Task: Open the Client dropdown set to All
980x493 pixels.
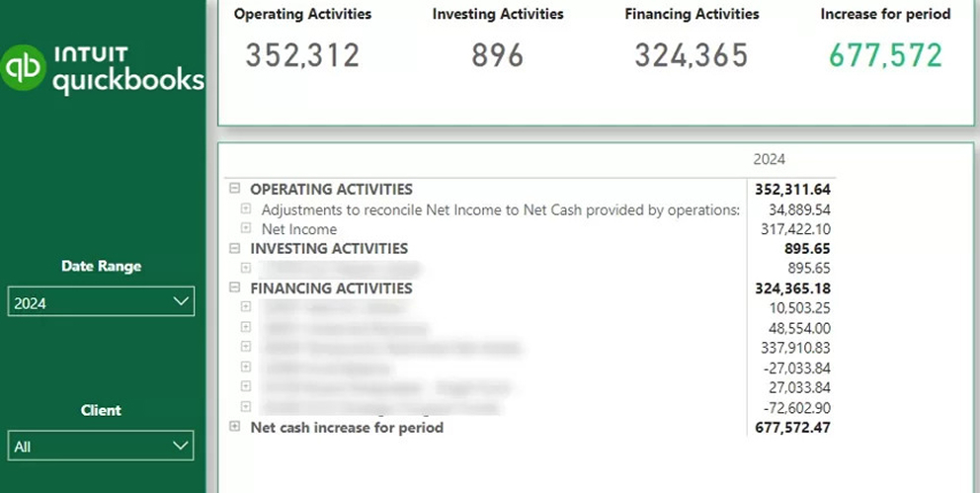Action: [100, 447]
